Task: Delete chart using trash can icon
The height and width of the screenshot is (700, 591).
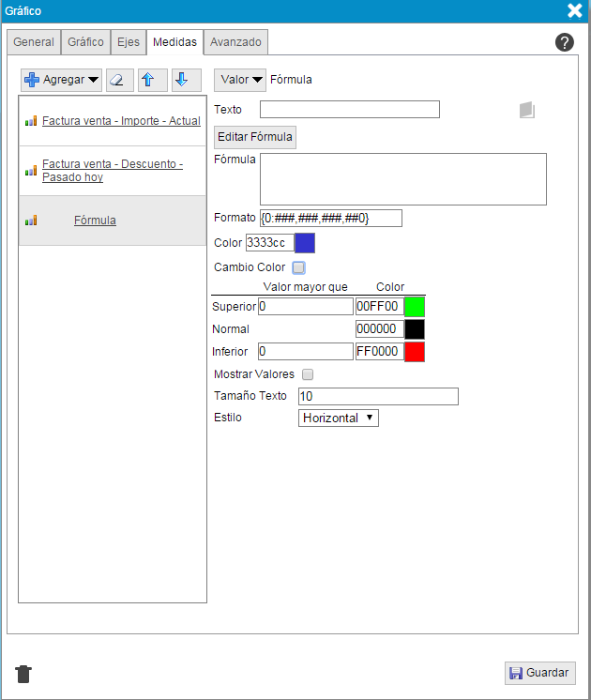Action: click(x=24, y=674)
